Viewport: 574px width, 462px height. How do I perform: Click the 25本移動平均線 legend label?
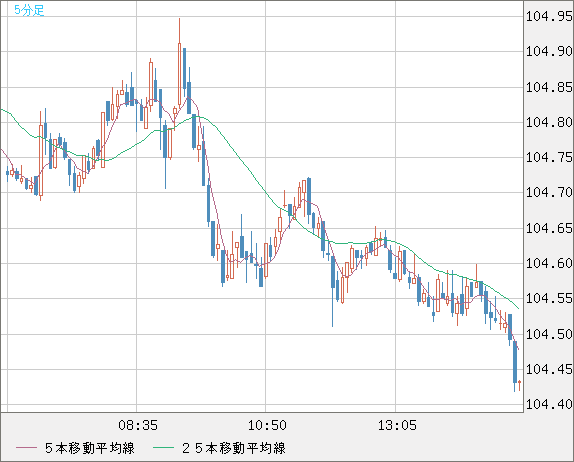pos(234,448)
